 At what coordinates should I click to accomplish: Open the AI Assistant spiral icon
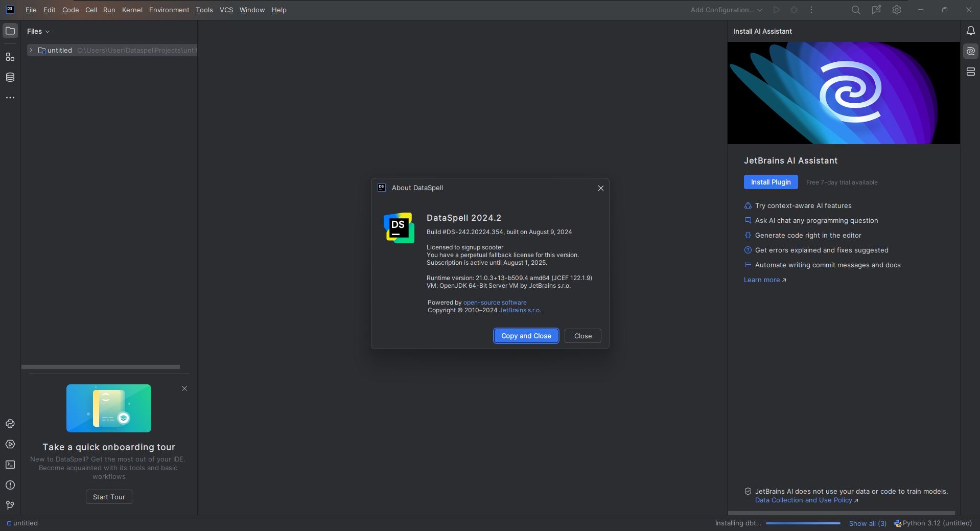970,52
